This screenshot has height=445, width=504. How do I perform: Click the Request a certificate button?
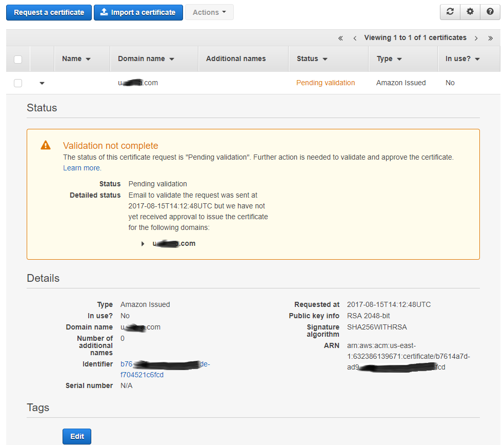point(49,12)
